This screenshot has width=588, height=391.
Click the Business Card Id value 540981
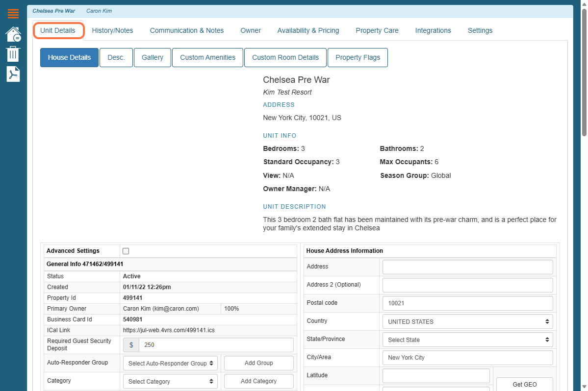point(133,319)
